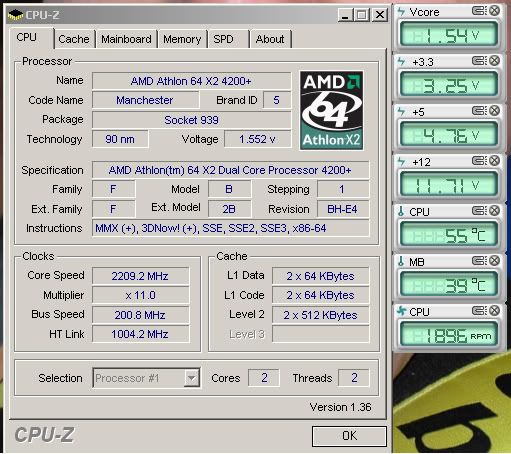Click the 4.76 V display on +5 widget
The width and height of the screenshot is (511, 454).
click(449, 135)
